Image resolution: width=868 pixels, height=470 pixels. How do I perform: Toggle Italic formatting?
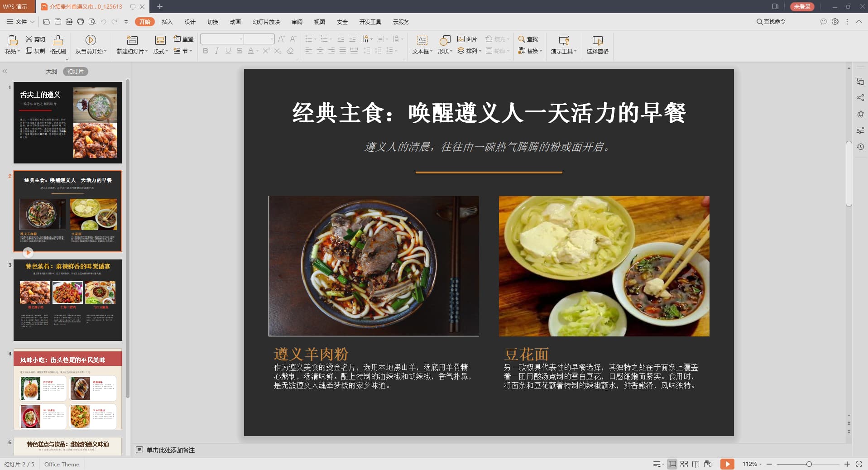coord(217,51)
